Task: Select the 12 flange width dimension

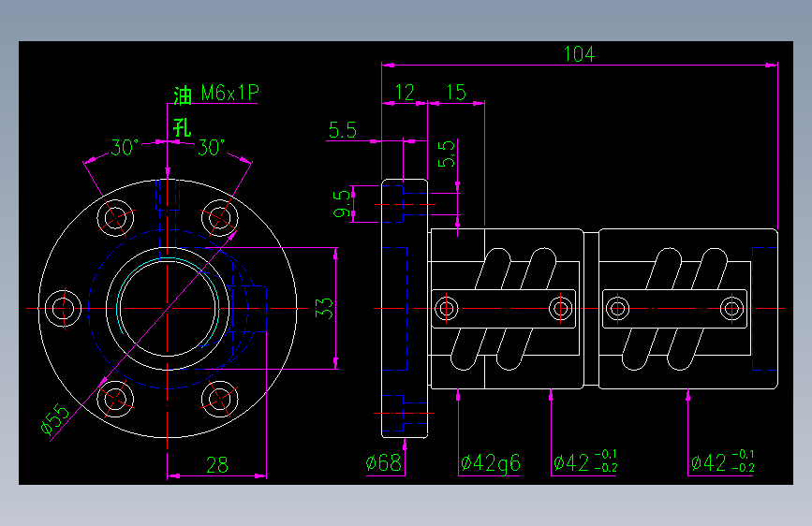Action: pyautogui.click(x=405, y=93)
